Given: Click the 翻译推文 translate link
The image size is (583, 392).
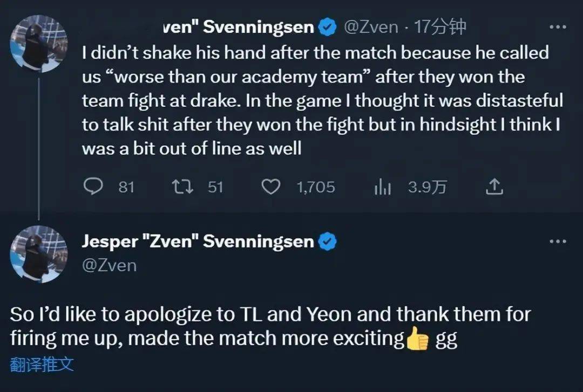Looking at the screenshot, I should pyautogui.click(x=42, y=365).
